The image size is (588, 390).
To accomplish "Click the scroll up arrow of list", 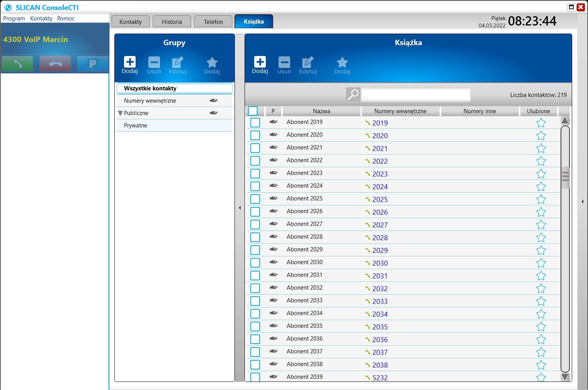I will 565,120.
